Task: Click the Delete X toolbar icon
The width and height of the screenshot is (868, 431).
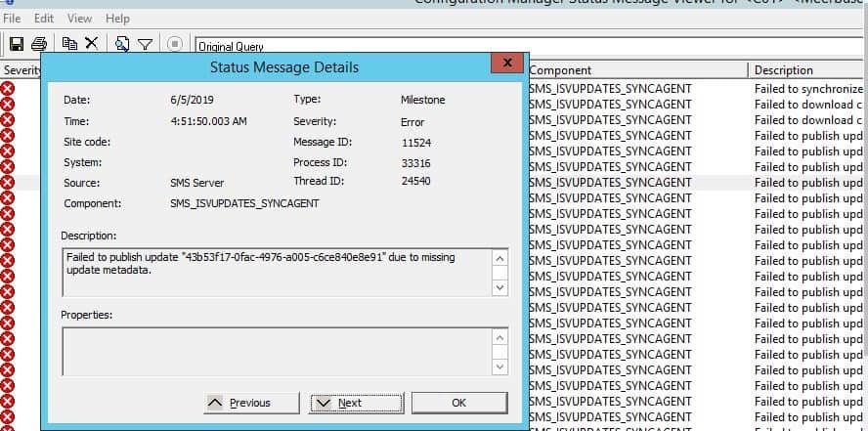Action: tap(91, 43)
